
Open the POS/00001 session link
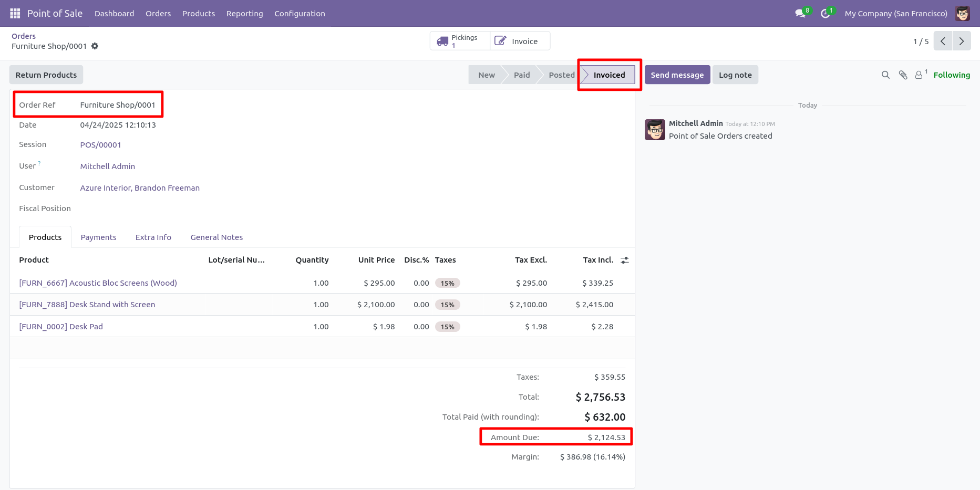[101, 145]
